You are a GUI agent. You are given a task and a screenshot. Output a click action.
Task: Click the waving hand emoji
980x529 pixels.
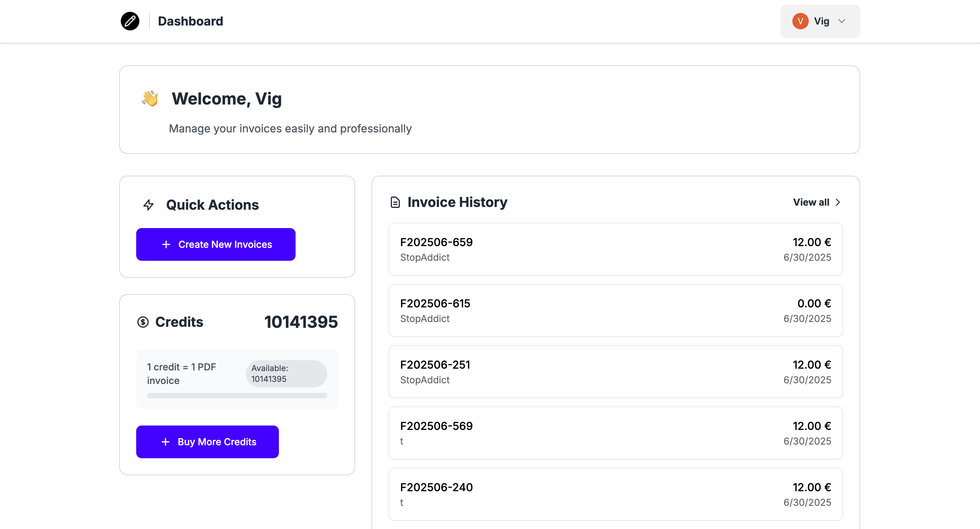150,98
